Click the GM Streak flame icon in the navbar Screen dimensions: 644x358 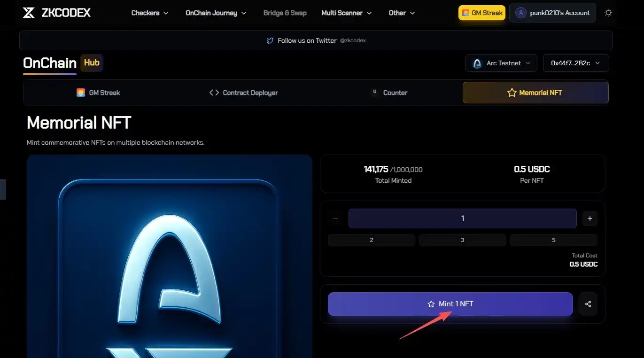[466, 13]
